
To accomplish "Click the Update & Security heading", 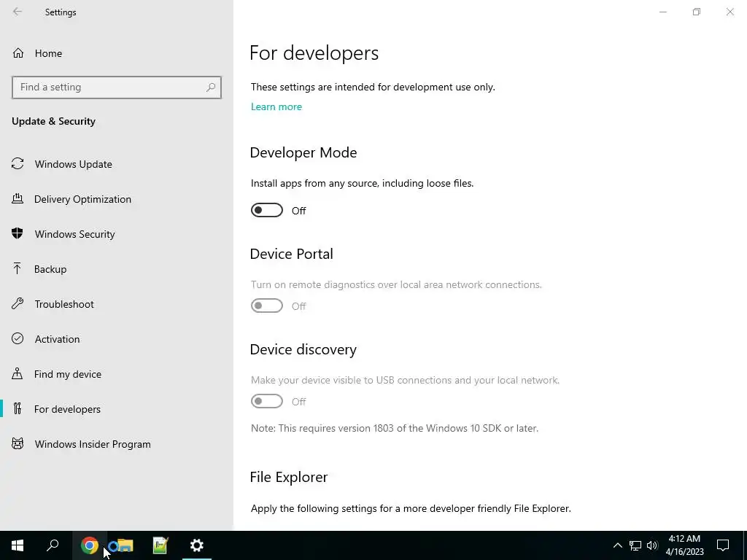I will coord(53,121).
